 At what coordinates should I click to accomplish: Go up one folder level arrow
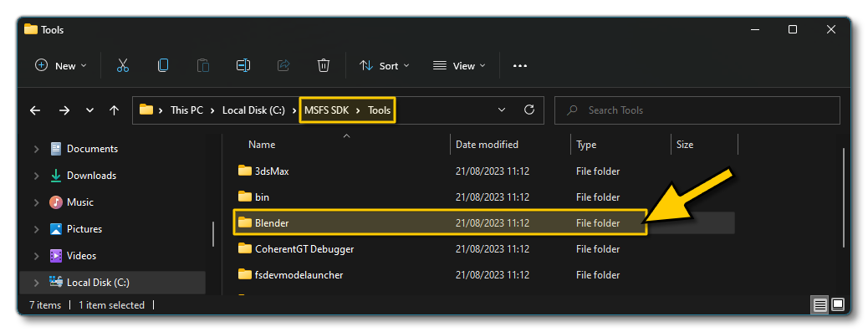click(114, 110)
